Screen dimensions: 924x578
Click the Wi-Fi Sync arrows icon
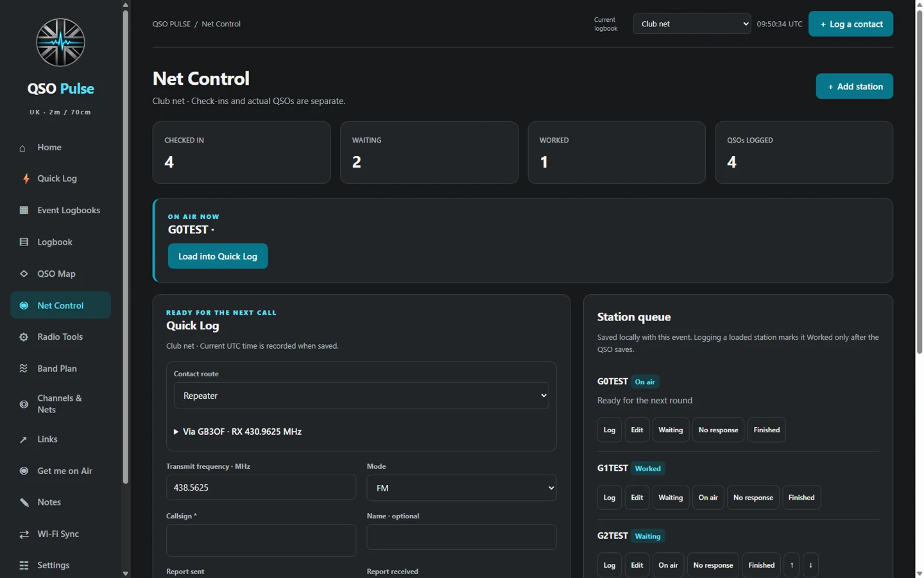[24, 534]
